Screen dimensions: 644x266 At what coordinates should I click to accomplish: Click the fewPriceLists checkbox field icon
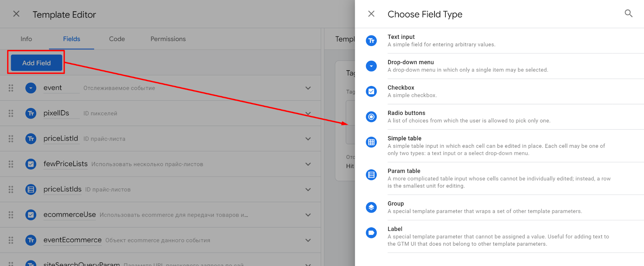[31, 164]
